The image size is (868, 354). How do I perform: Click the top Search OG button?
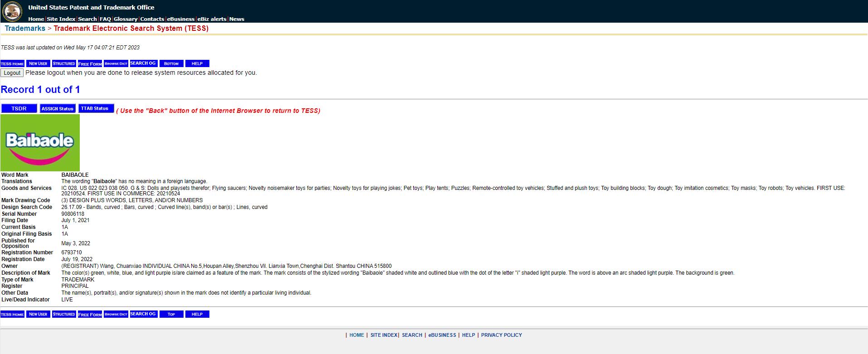(143, 63)
